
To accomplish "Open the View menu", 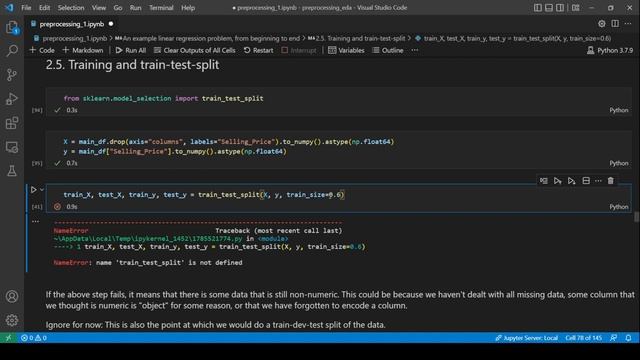I will (98, 8).
